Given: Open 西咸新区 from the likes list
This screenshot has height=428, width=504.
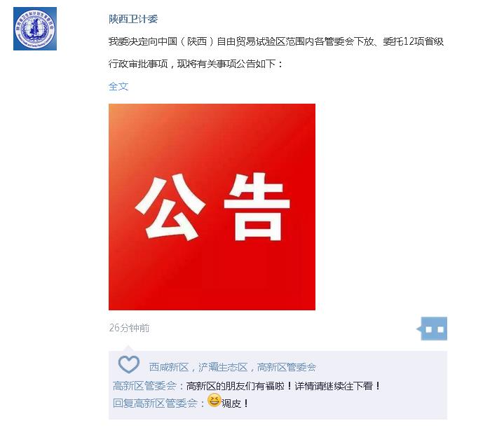Looking at the screenshot, I should click(x=169, y=367).
